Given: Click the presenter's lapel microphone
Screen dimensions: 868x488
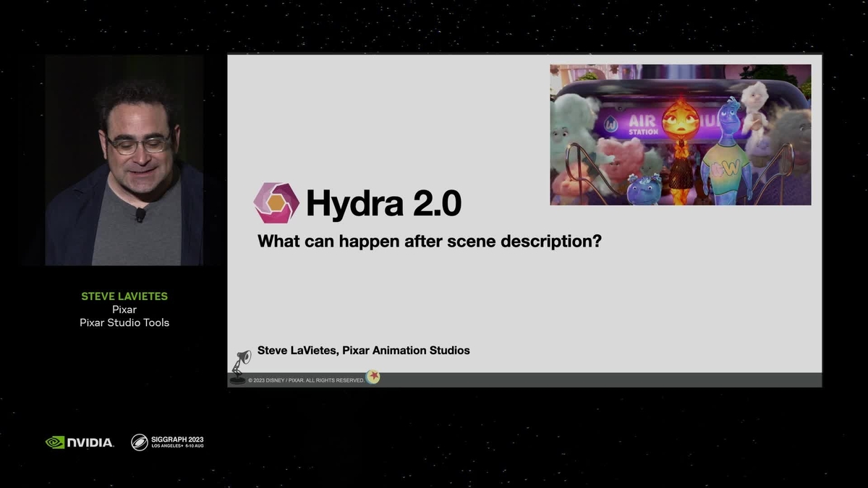Looking at the screenshot, I should point(140,214).
